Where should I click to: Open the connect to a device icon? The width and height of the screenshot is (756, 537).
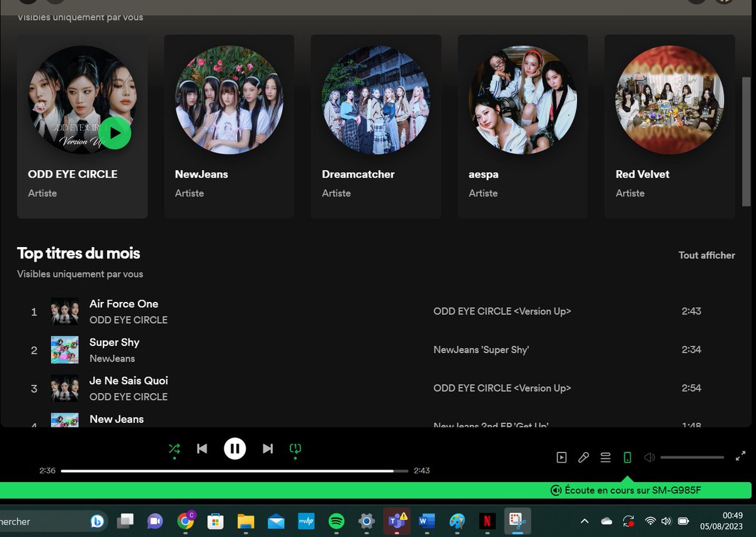[x=627, y=458]
